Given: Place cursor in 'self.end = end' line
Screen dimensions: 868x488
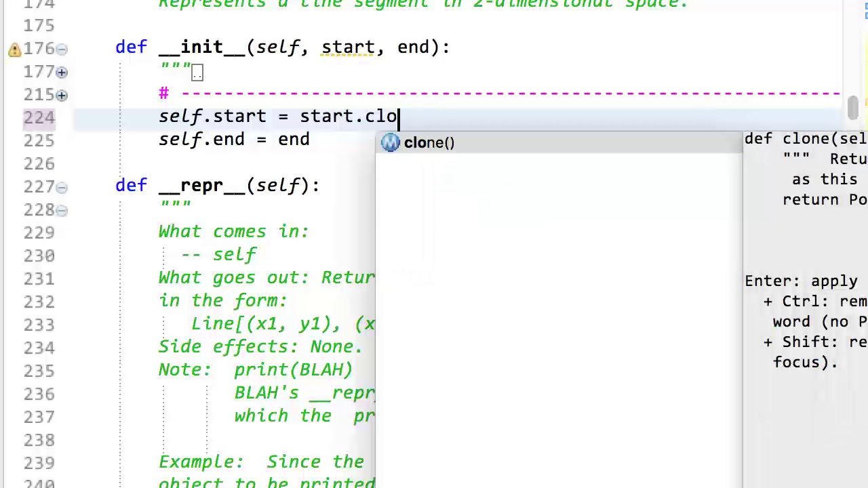Looking at the screenshot, I should (234, 140).
